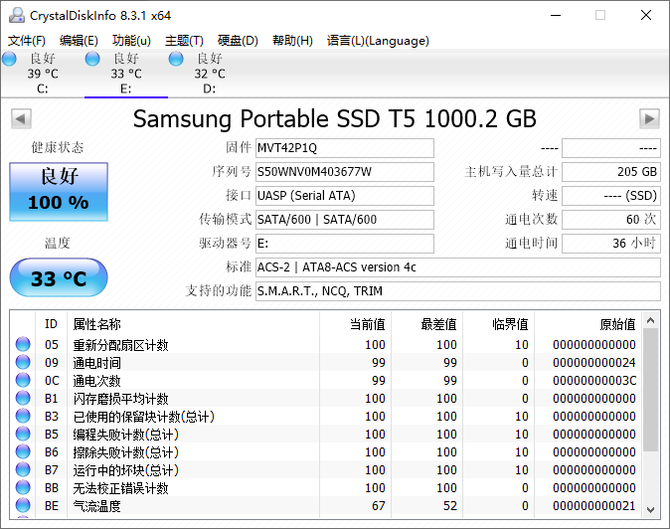The width and height of the screenshot is (670, 529).
Task: Click the drive letter field E:
Action: tap(344, 244)
